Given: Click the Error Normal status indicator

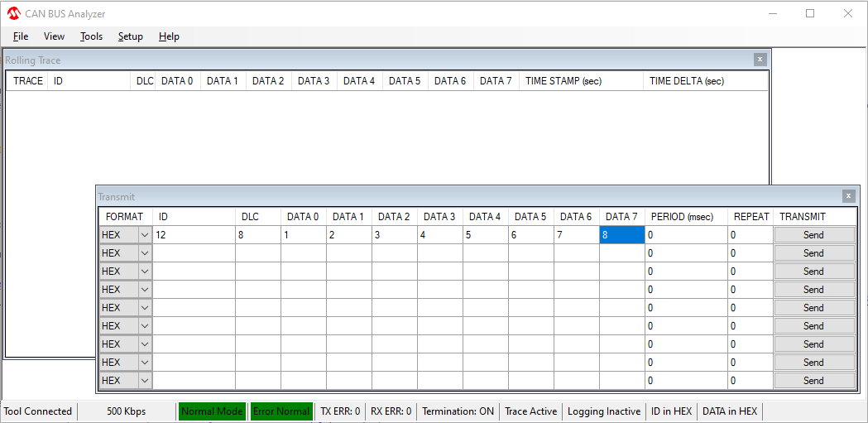Looking at the screenshot, I should click(281, 411).
